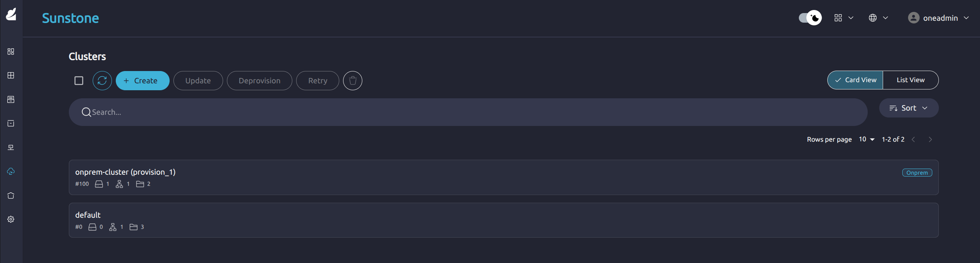Screen dimensions: 980x263
Task: Click the trash delete icon
Action: pos(352,81)
